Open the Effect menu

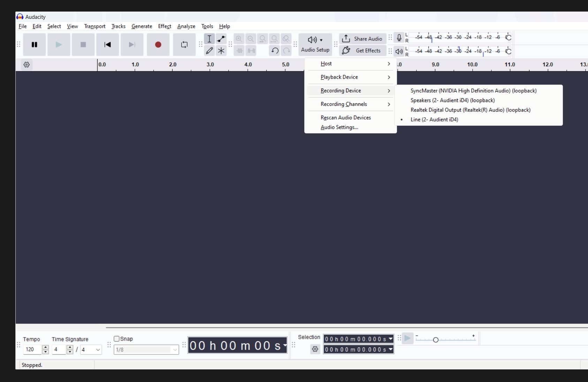[165, 26]
